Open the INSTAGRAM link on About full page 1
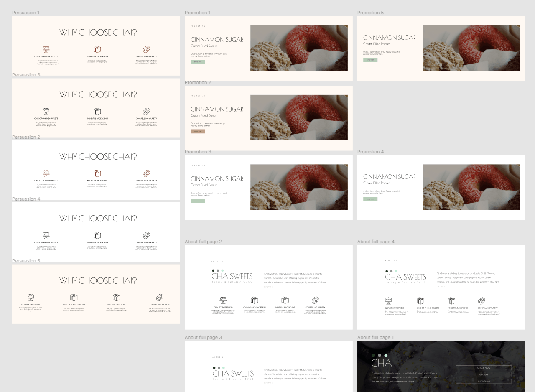 [484, 381]
